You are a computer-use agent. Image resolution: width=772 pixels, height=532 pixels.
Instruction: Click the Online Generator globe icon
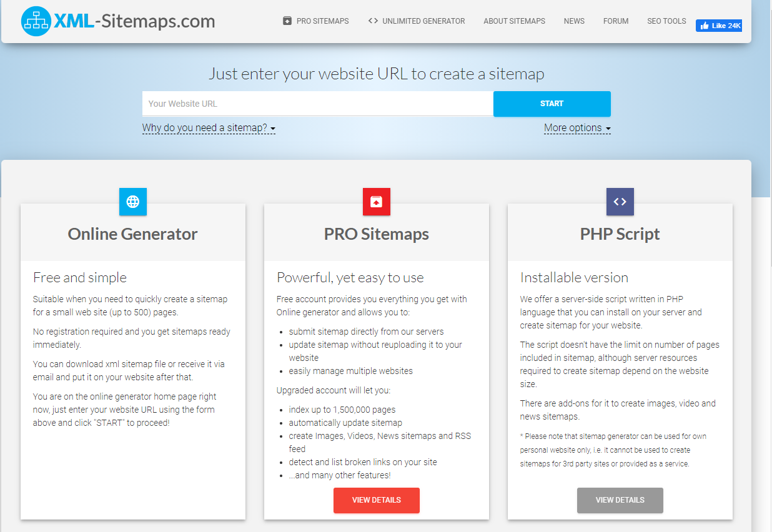click(133, 202)
